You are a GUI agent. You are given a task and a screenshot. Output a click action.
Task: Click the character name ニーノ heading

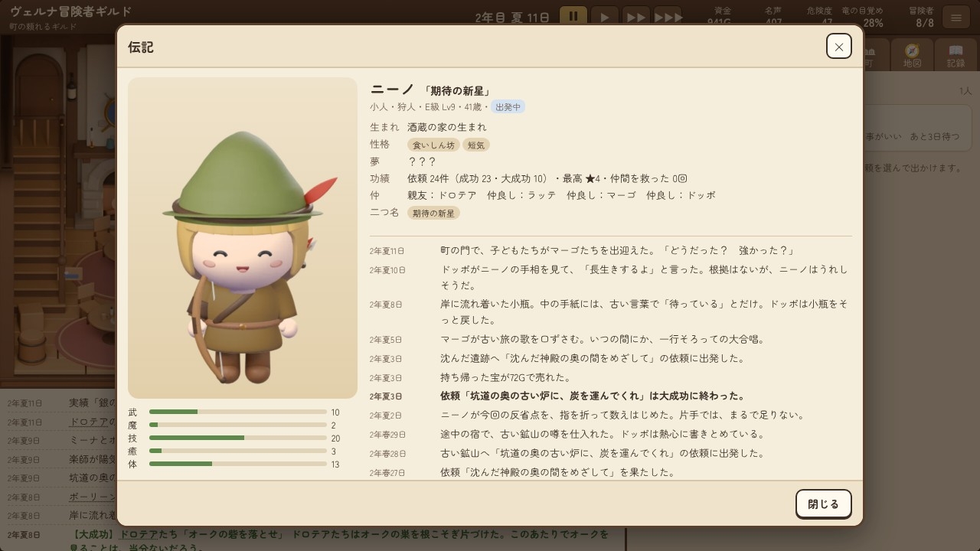coord(392,90)
